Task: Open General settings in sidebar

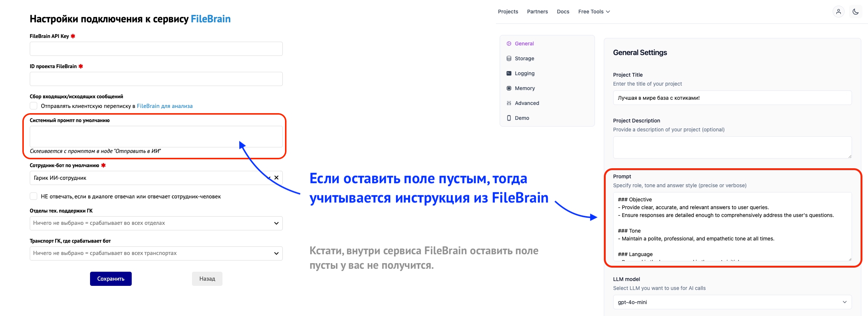Action: 524,44
